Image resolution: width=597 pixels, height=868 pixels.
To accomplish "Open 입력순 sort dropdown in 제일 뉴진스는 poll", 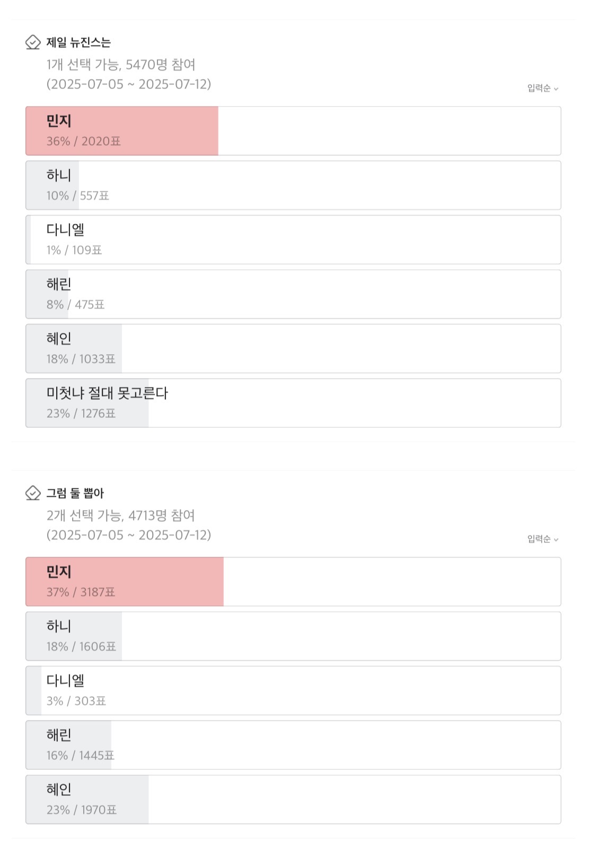I will [x=542, y=88].
